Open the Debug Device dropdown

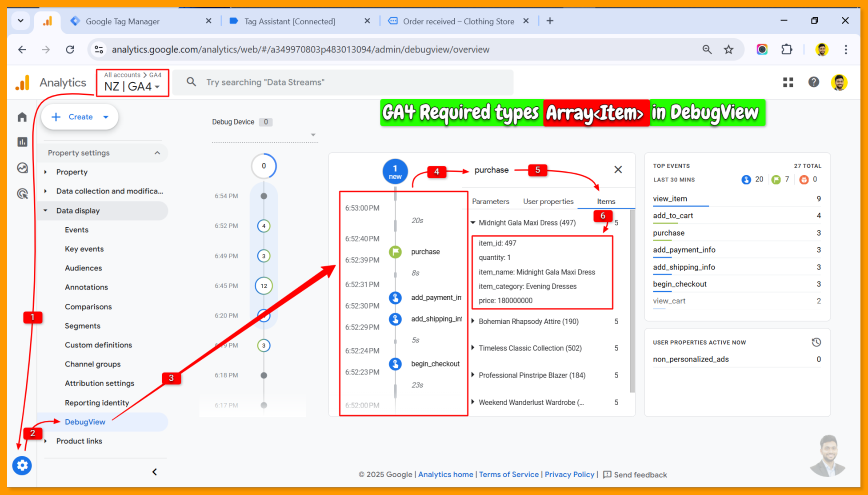point(313,134)
